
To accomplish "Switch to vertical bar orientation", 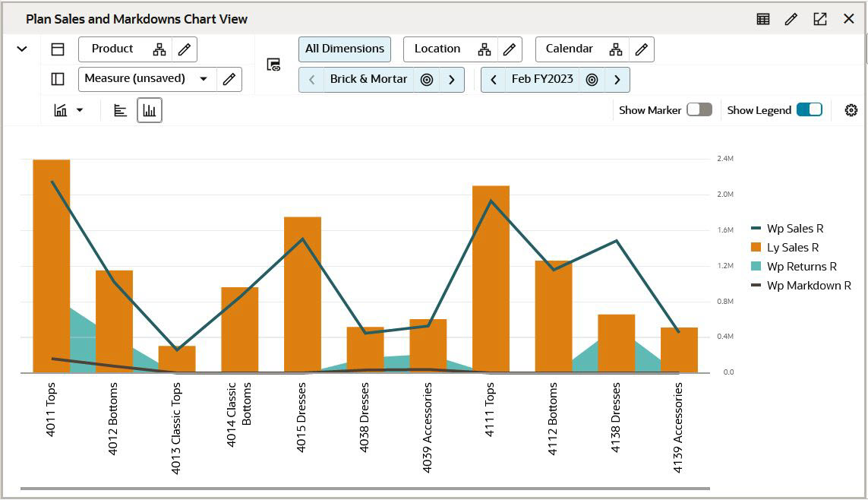I will (150, 111).
